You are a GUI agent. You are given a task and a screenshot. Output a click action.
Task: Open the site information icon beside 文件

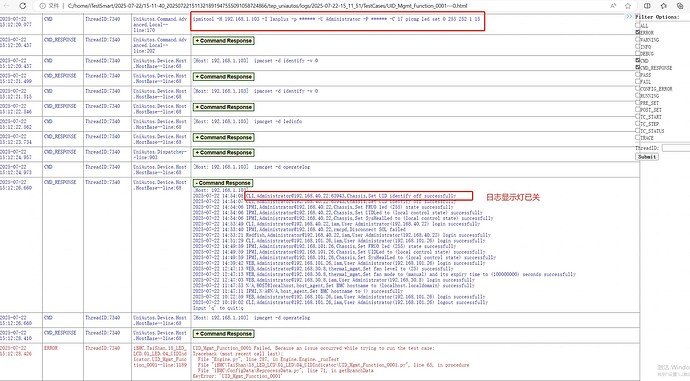click(42, 6)
